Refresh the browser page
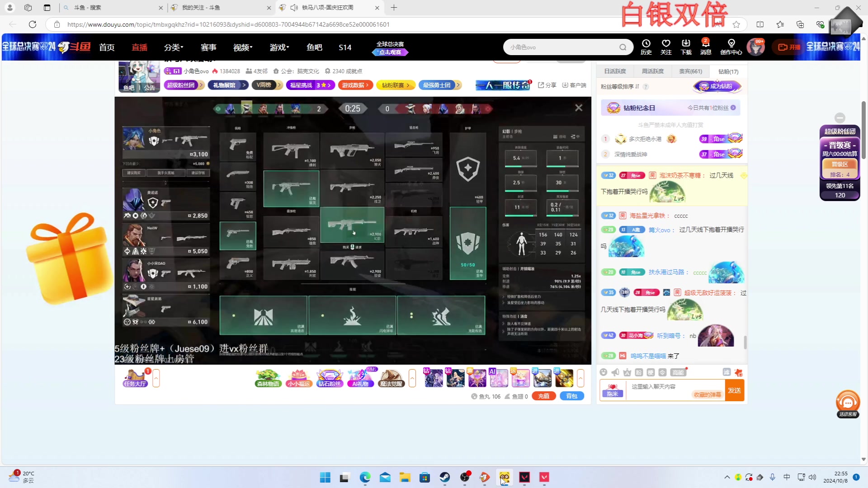 pyautogui.click(x=33, y=24)
